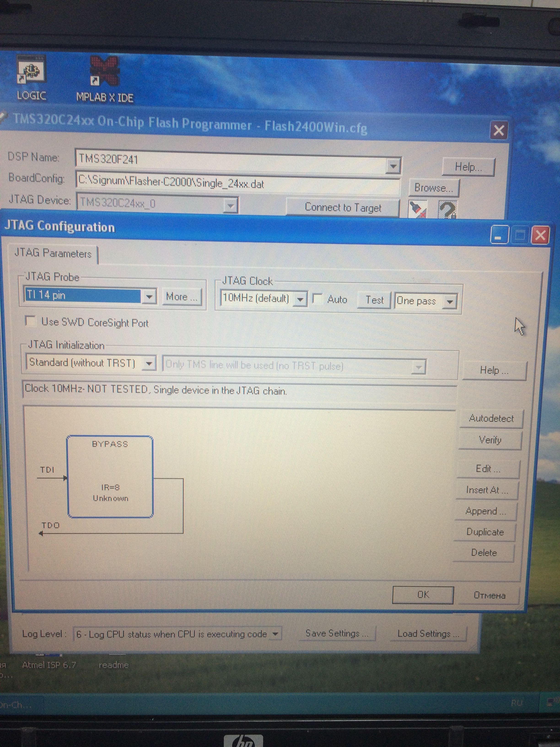Open the One pass test mode dropdown
This screenshot has height=747, width=560.
[x=449, y=301]
